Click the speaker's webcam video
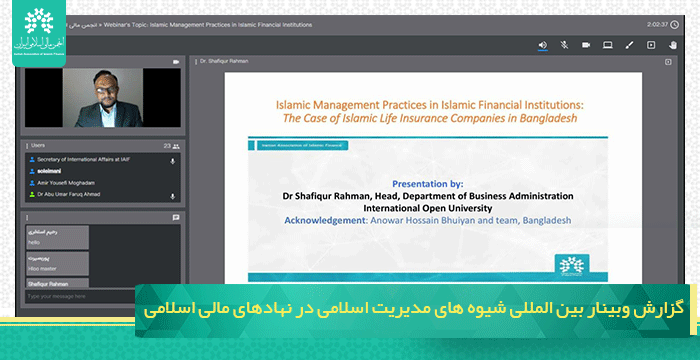The height and width of the screenshot is (360, 700). (103, 98)
